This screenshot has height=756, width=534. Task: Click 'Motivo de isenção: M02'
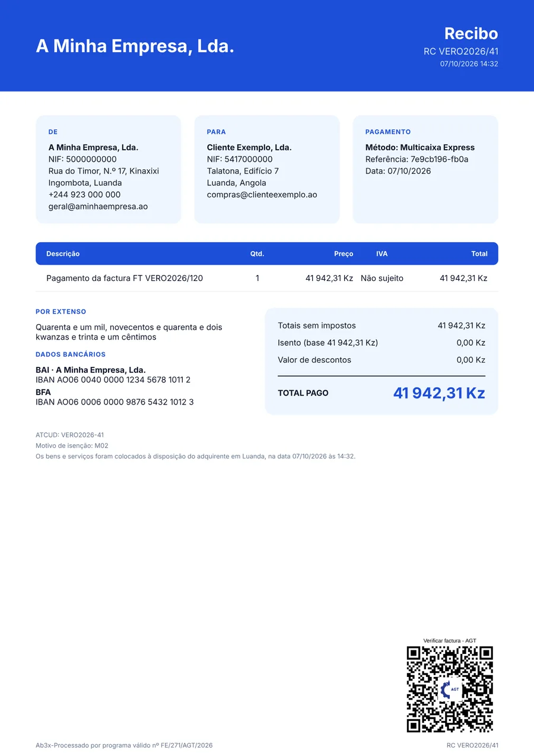[72, 445]
